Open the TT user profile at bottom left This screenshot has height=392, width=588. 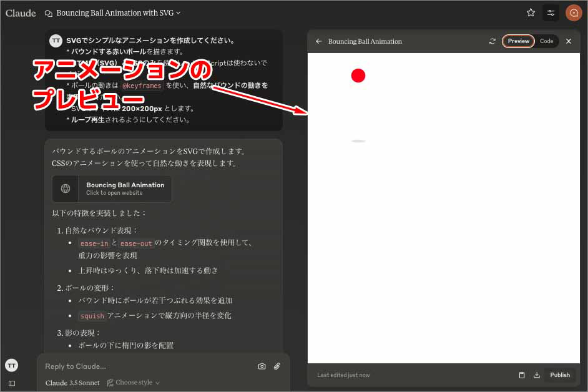11,365
